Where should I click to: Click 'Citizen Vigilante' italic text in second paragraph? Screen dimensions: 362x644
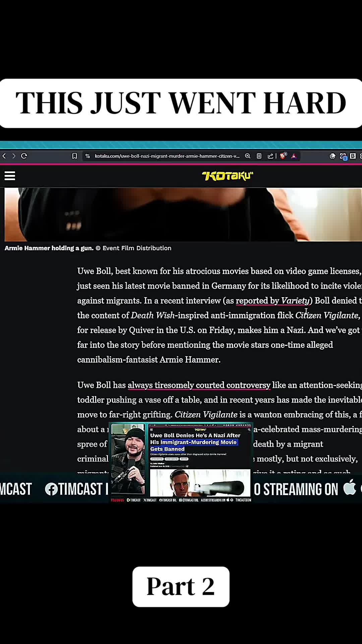(x=206, y=415)
